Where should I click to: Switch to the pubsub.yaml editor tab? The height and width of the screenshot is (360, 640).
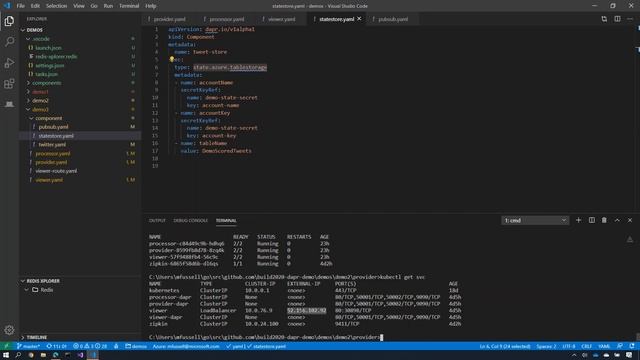pyautogui.click(x=393, y=19)
